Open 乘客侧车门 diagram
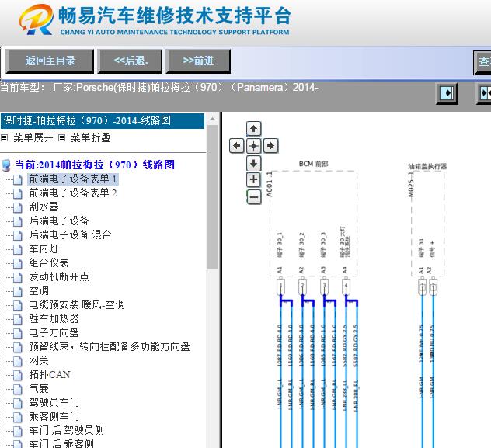The height and width of the screenshot is (448, 491). [54, 416]
